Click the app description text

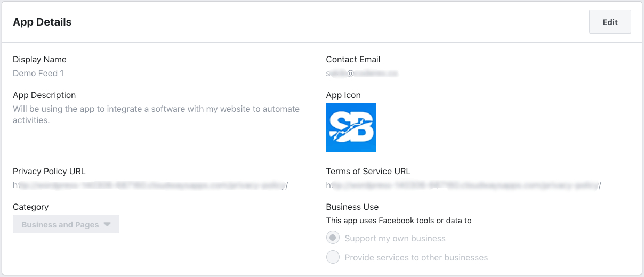(x=156, y=114)
